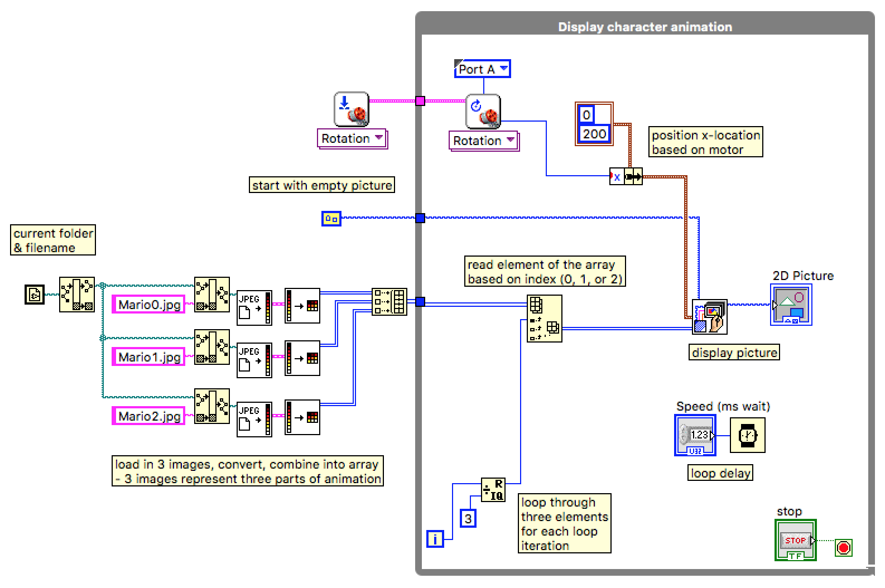Click the Draw Flattened Pixmap display picture node
This screenshot has height=588, width=885.
[x=709, y=317]
